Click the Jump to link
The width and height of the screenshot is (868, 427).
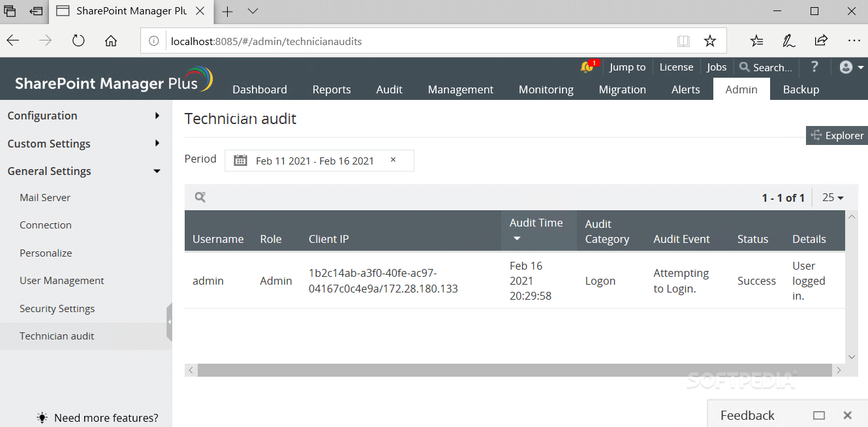(627, 67)
